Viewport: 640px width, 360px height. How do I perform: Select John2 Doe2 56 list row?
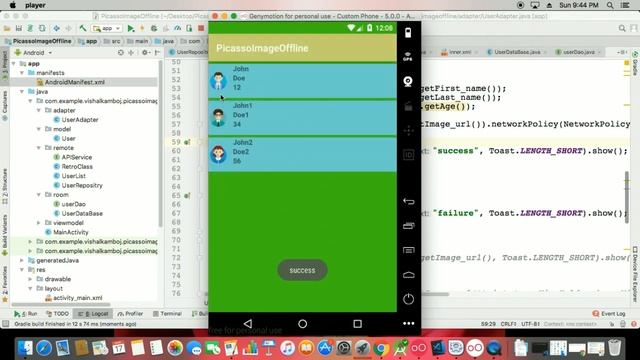[x=302, y=154]
